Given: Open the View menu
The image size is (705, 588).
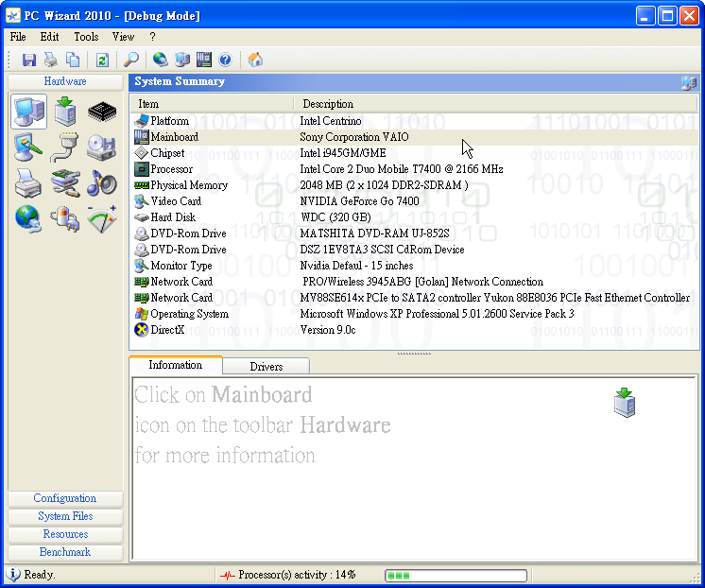Looking at the screenshot, I should tap(123, 37).
